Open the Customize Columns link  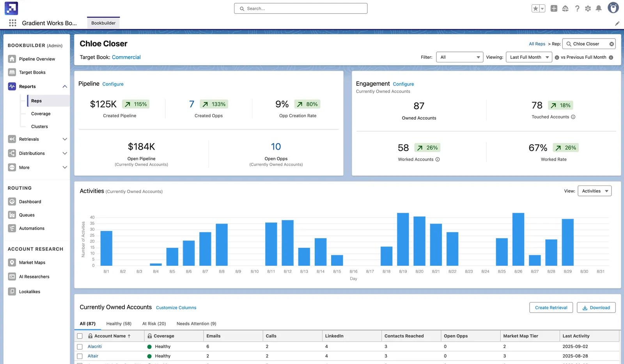click(176, 307)
